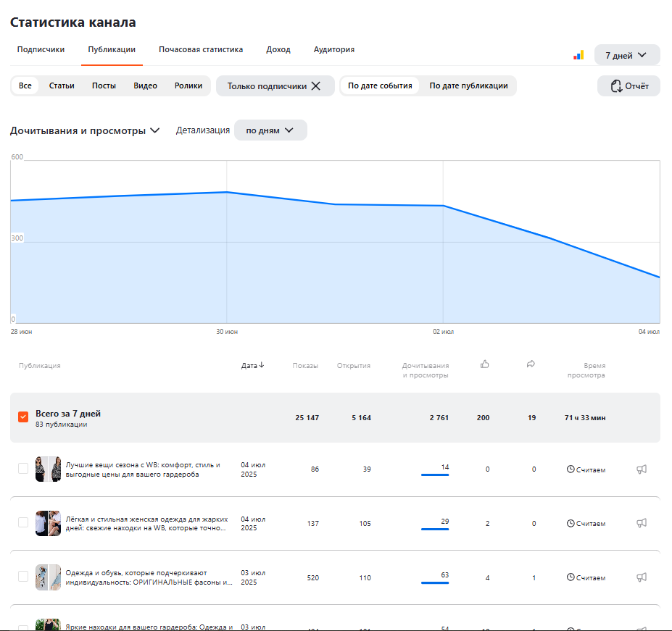Screen dimensions: 672x631
Task: Switch to По дате публикации mode
Action: click(468, 85)
